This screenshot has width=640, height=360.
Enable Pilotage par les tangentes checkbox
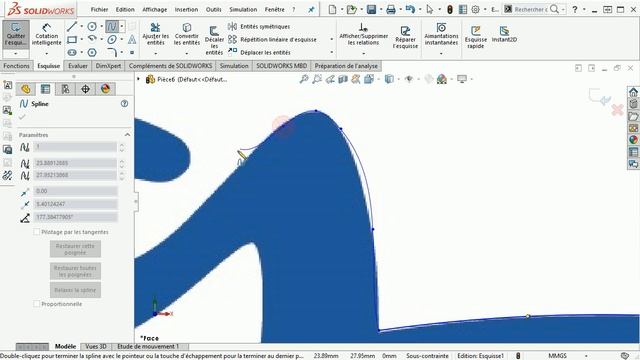(x=36, y=232)
